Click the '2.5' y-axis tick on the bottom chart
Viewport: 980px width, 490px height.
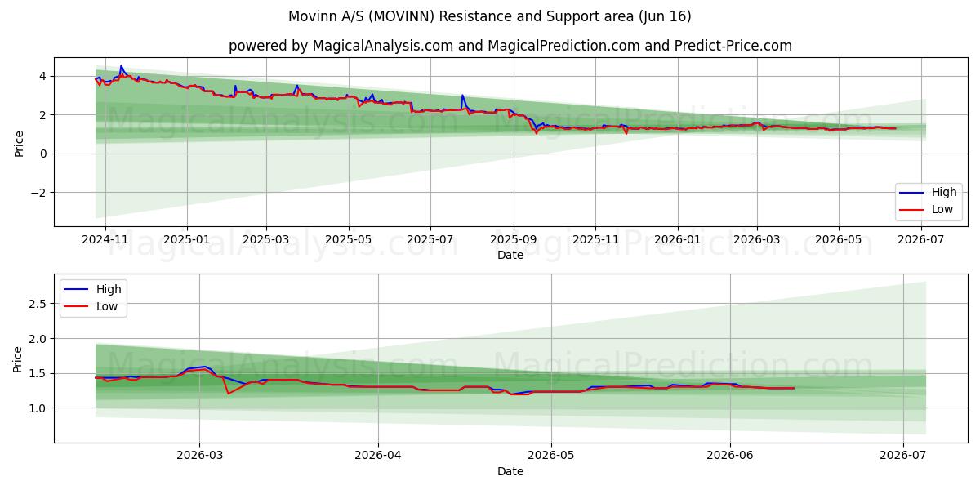tap(38, 304)
